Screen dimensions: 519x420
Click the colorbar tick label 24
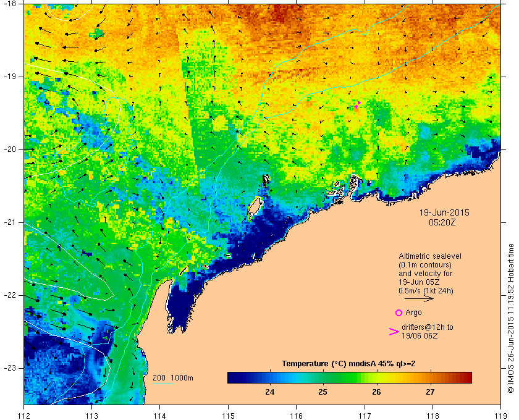point(270,392)
